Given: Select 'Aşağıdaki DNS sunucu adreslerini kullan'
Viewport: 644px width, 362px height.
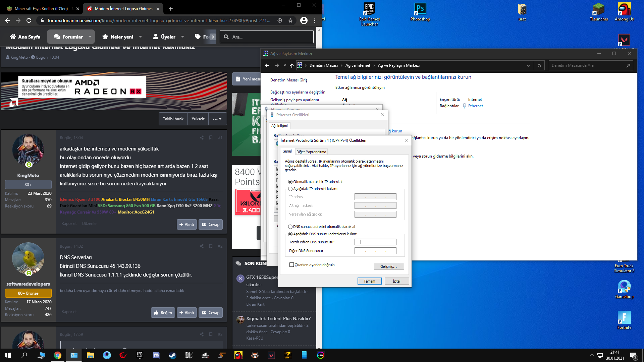Looking at the screenshot, I should 290,234.
